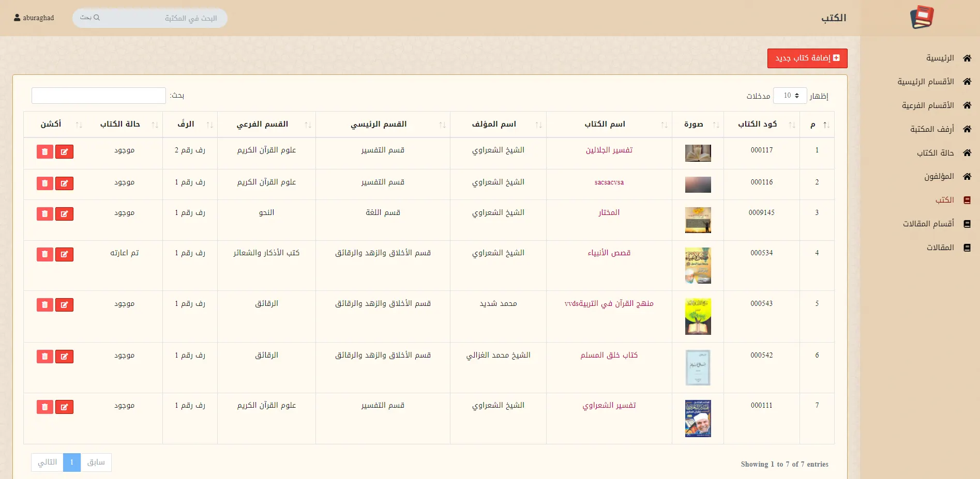Click the library logo icon in sidebar header
Viewport: 980px width, 479px height.
(x=922, y=18)
